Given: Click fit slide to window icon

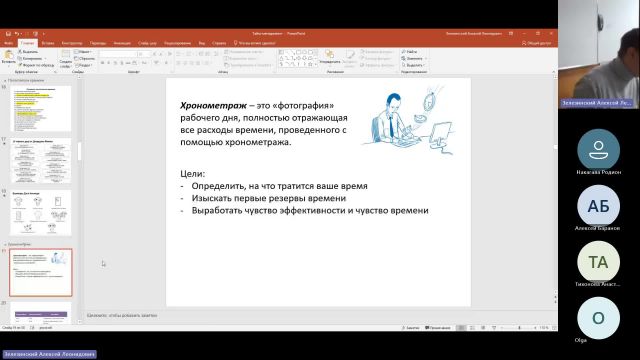Looking at the screenshot, I should 554,328.
